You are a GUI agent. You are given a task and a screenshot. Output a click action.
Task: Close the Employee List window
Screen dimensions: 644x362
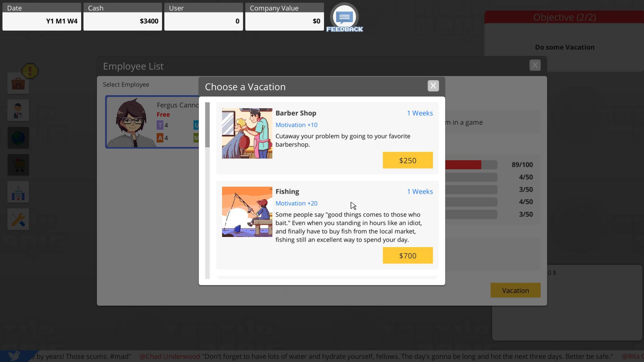[535, 65]
